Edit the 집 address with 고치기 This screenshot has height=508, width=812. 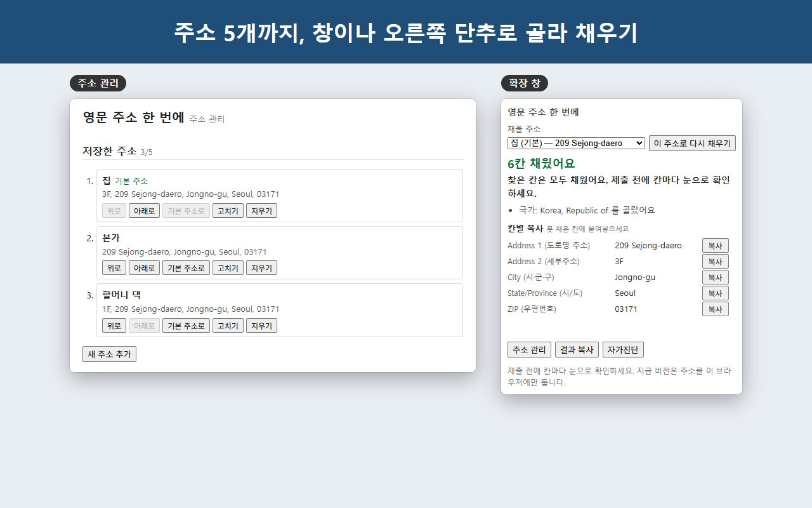coord(228,211)
